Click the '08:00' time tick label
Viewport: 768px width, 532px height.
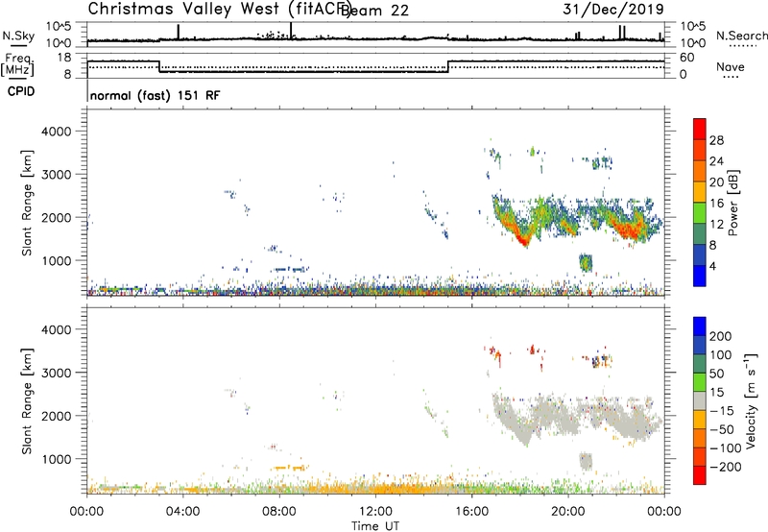[x=279, y=512]
